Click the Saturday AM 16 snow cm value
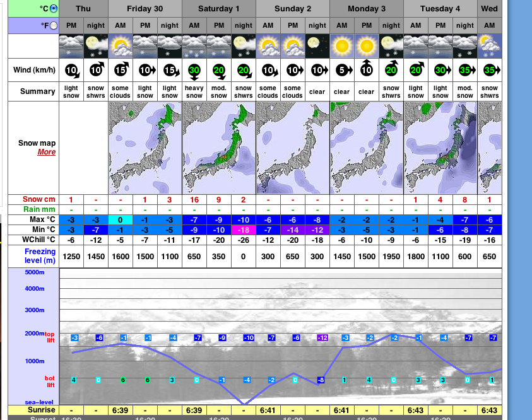 click(194, 200)
